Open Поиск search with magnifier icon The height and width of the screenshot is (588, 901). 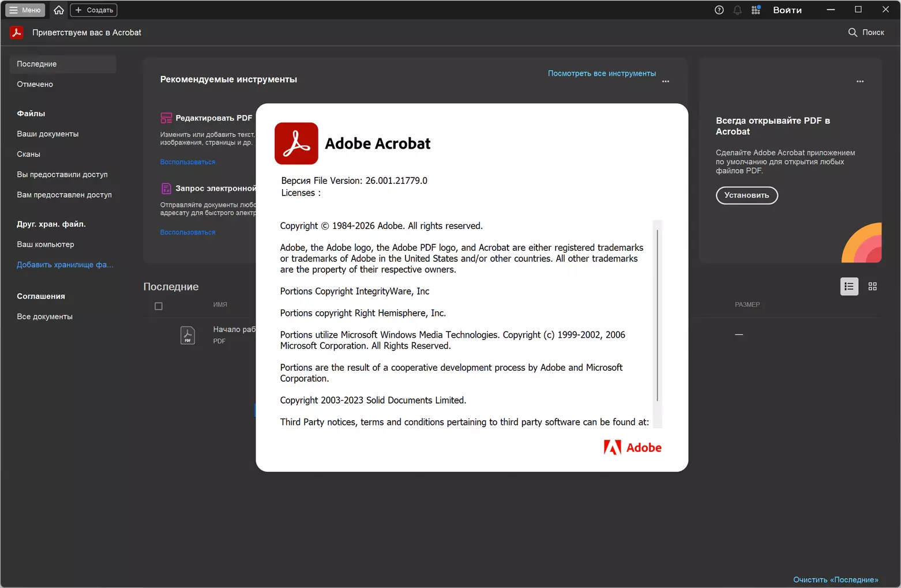click(866, 32)
